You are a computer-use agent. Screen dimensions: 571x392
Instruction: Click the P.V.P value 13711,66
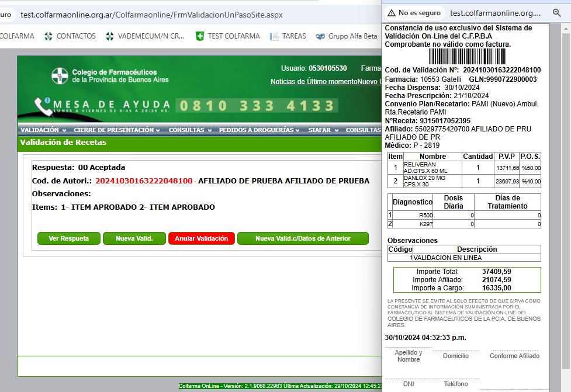coord(507,168)
